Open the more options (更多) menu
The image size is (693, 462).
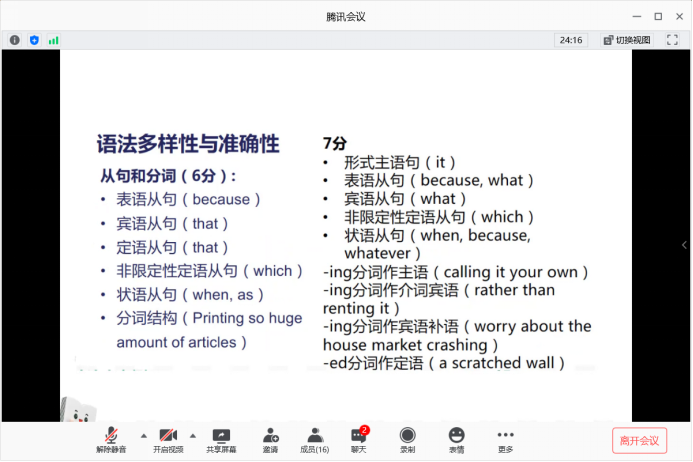pos(505,438)
